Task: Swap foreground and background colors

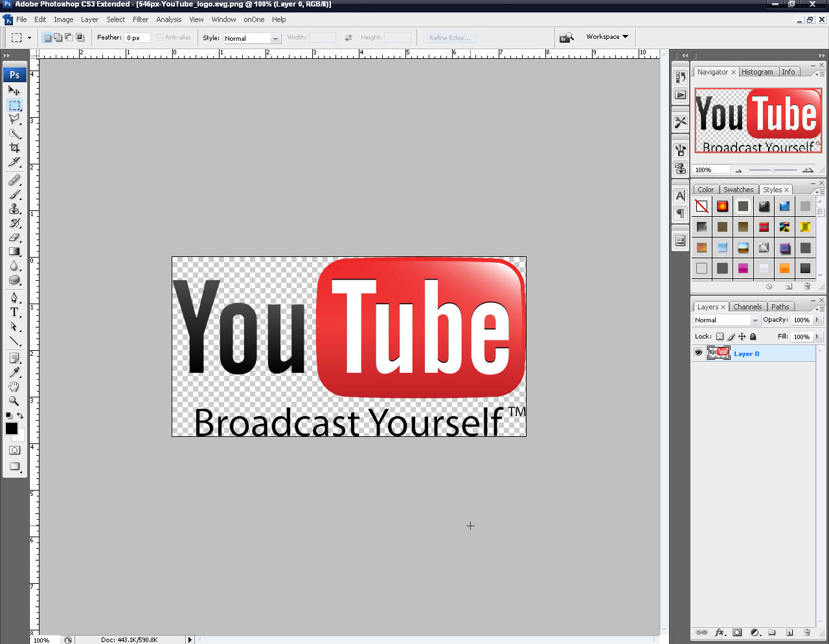Action: [20, 416]
